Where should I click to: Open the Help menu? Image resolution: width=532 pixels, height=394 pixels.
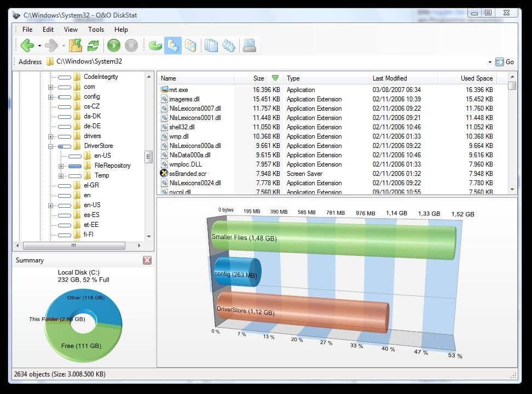pos(121,30)
